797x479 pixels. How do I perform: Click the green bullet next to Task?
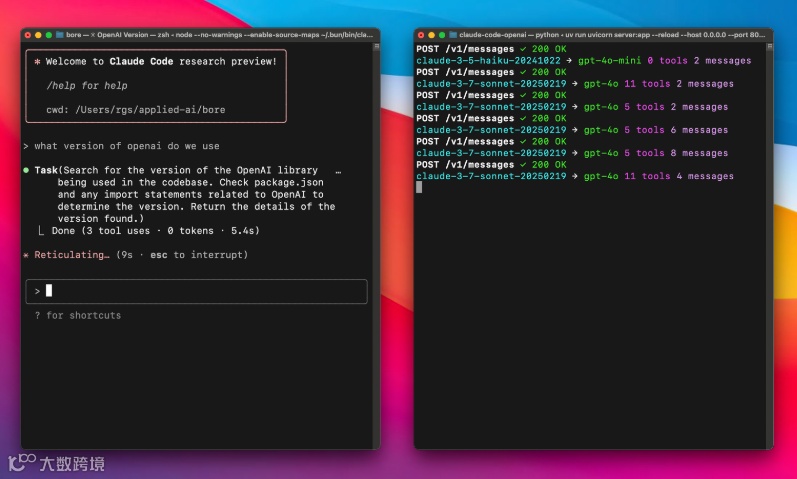26,170
